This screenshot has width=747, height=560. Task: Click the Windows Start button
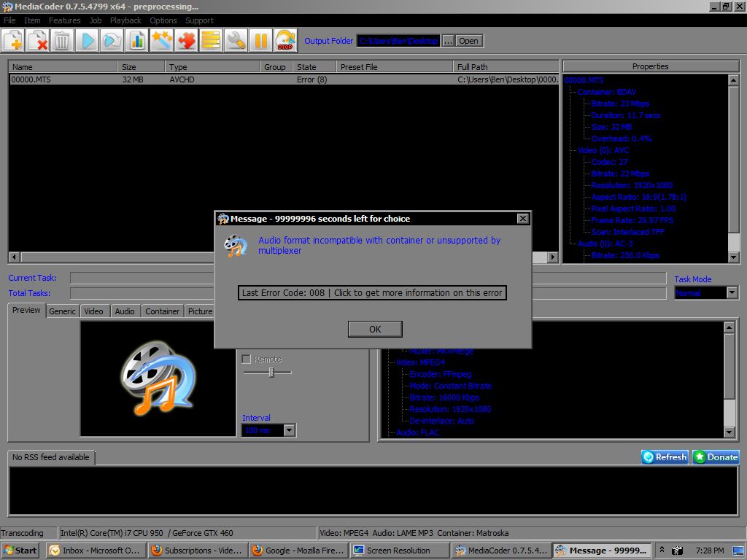point(20,551)
